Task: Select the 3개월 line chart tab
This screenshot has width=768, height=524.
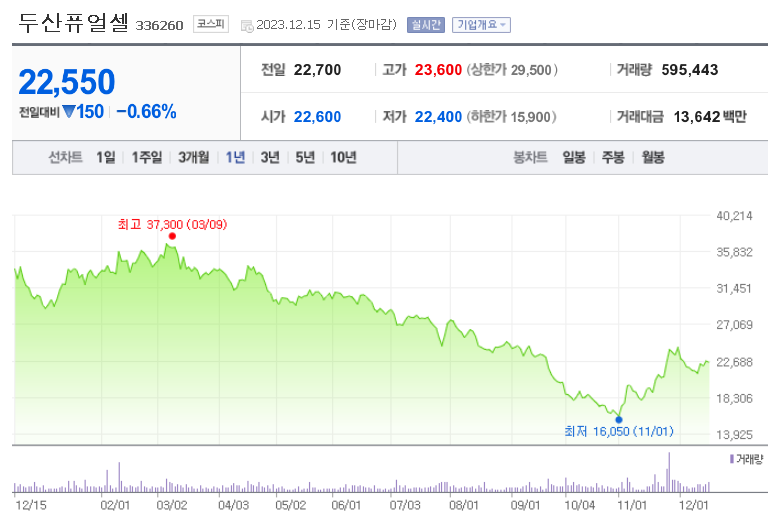Action: point(193,157)
